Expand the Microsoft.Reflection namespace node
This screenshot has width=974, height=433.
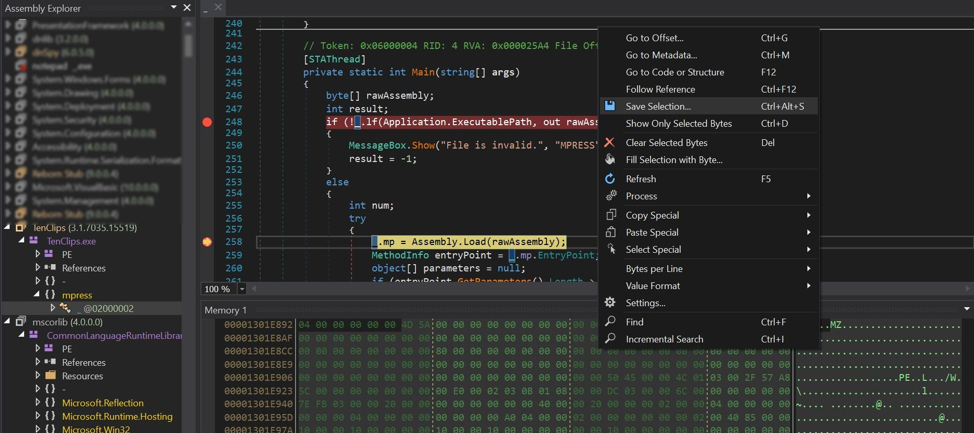(38, 403)
